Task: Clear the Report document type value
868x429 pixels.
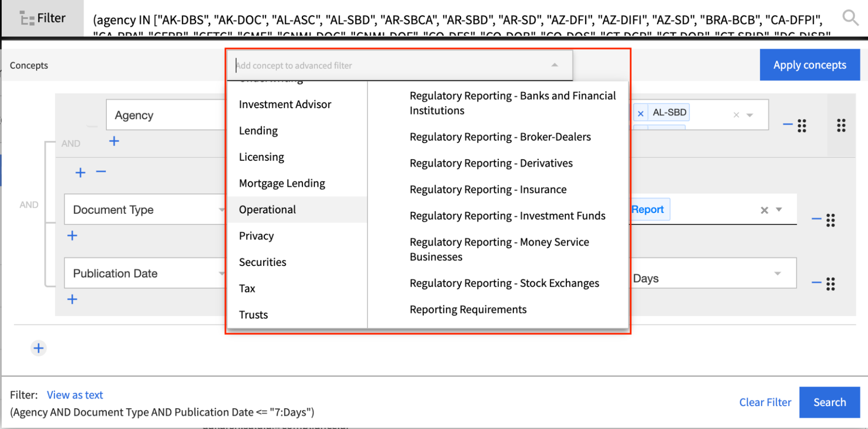Action: click(x=764, y=210)
